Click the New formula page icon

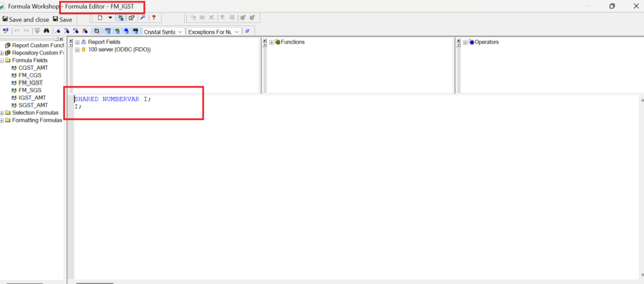tap(100, 18)
